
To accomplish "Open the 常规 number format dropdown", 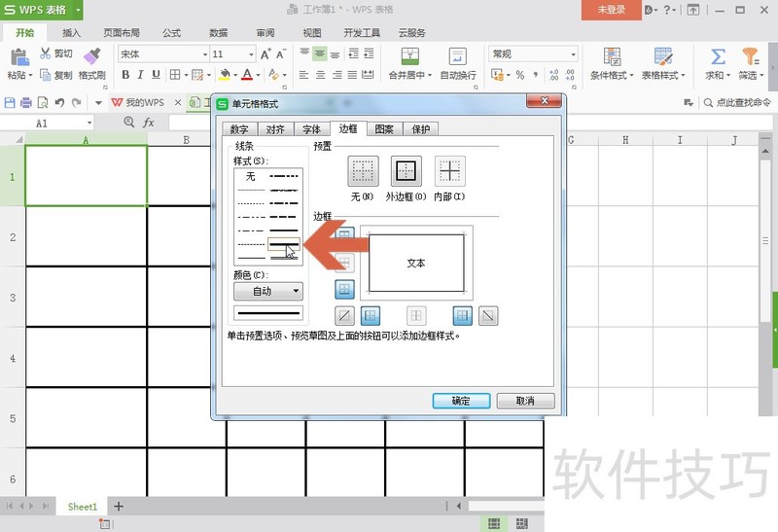I will coord(574,54).
